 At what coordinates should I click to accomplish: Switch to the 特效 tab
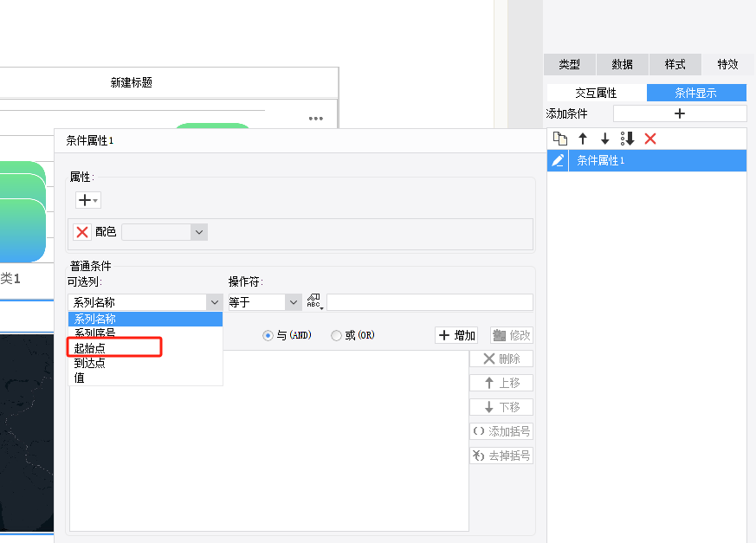pos(727,64)
